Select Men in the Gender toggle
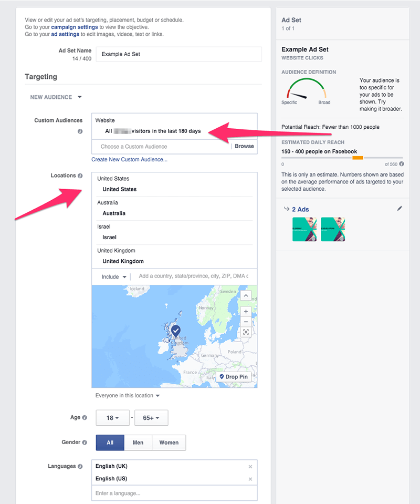 pos(138,443)
